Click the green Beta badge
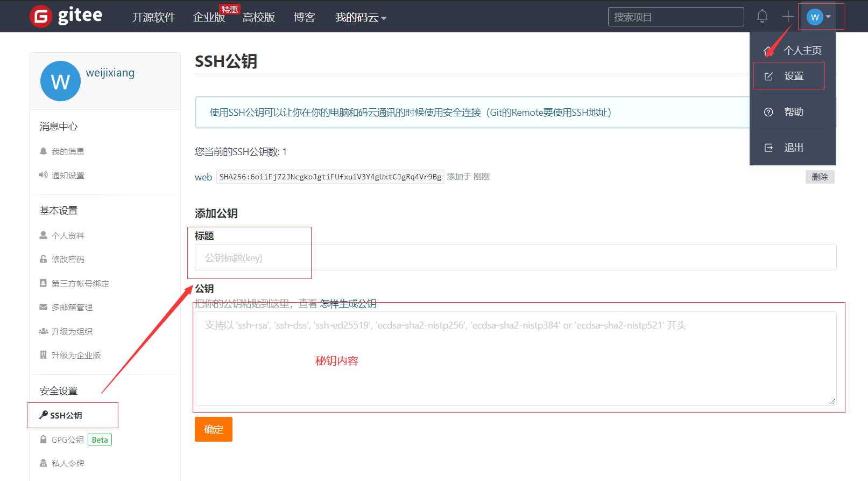Viewport: 868px width, 481px height. (x=100, y=440)
